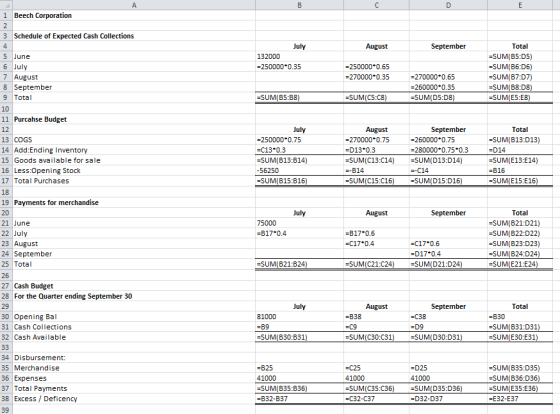Image resolution: width=560 pixels, height=414 pixels.
Task: Click the 41000 expense cell under July
Action: click(x=299, y=378)
